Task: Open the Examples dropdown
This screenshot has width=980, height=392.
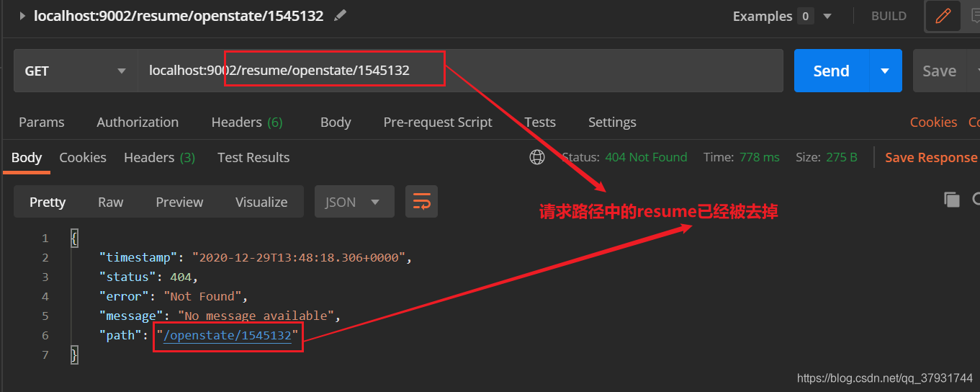Action: [782, 16]
